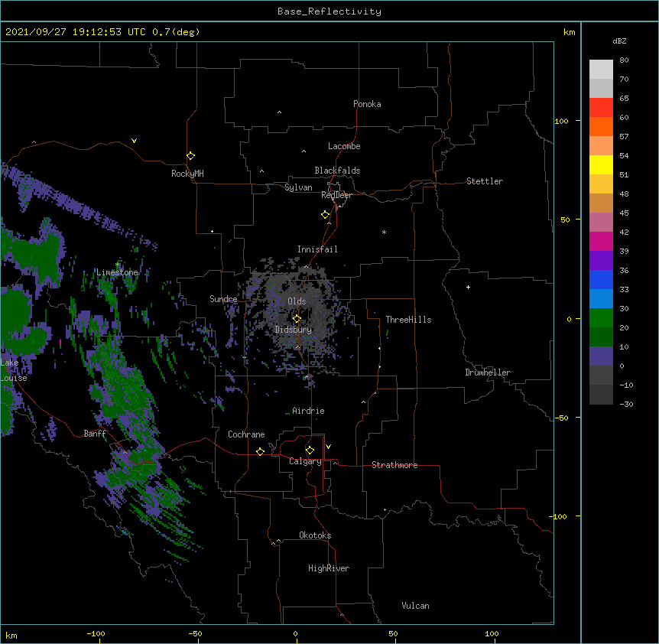Click the Airdrie city label
Image resolution: width=659 pixels, height=644 pixels.
click(x=308, y=411)
